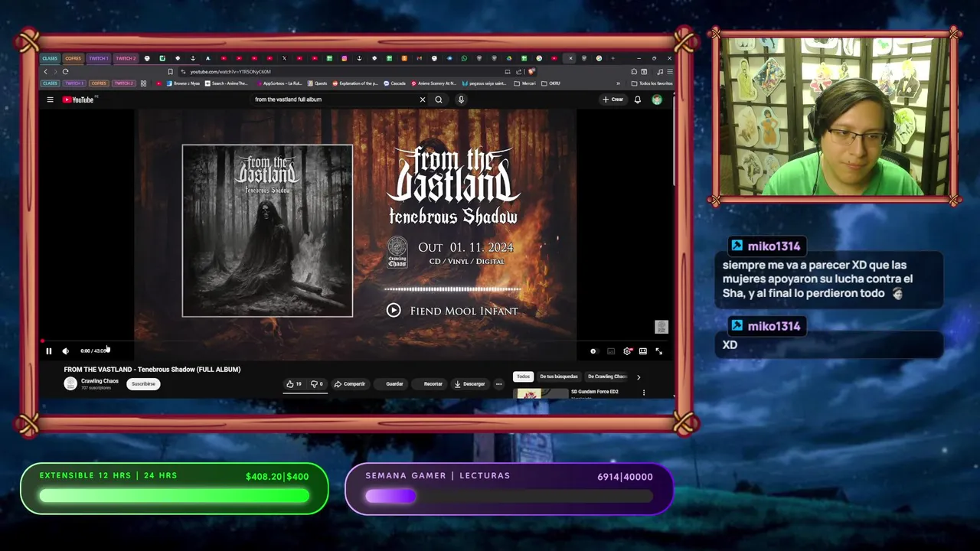Open SD Gundam Force ED2 video thumbnail
The width and height of the screenshot is (980, 551).
pyautogui.click(x=541, y=393)
